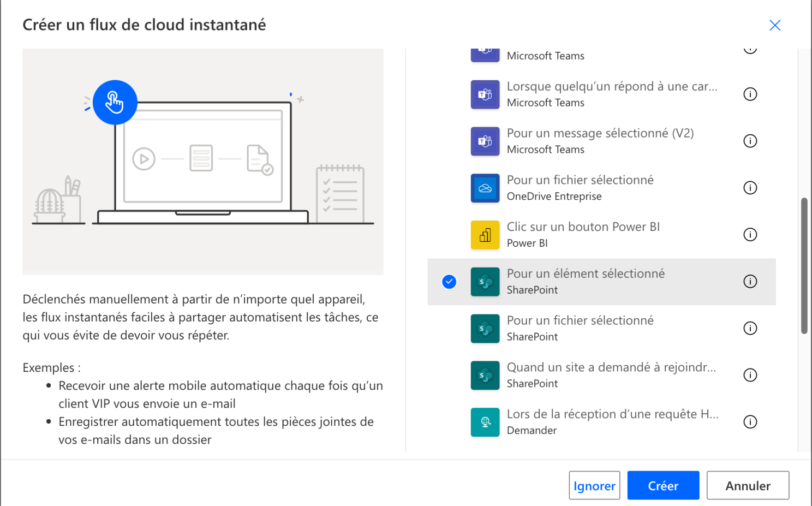Show info for 'Lors de la réception d'une requête H...'
Viewport: 812px width, 506px height.
[x=750, y=422]
